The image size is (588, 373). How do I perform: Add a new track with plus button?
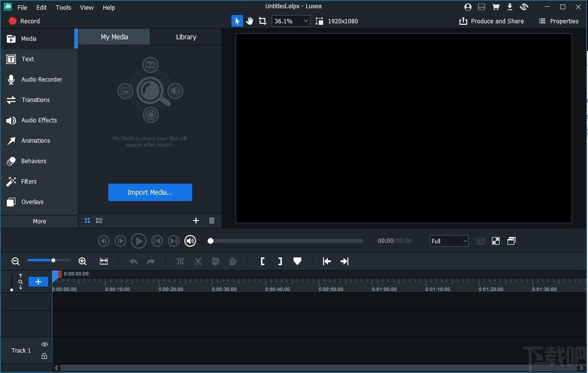[38, 282]
